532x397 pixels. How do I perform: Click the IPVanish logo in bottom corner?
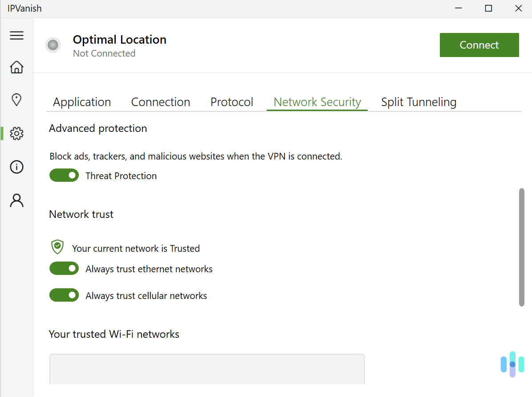(512, 364)
